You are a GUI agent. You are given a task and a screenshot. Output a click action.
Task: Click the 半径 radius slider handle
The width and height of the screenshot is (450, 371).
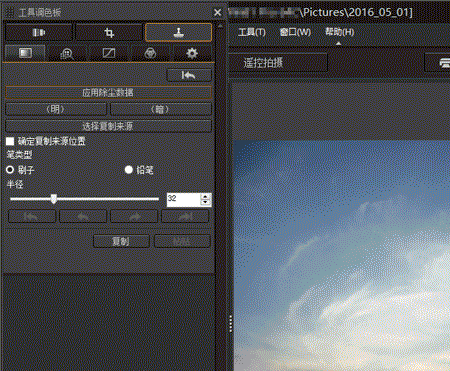[54, 199]
